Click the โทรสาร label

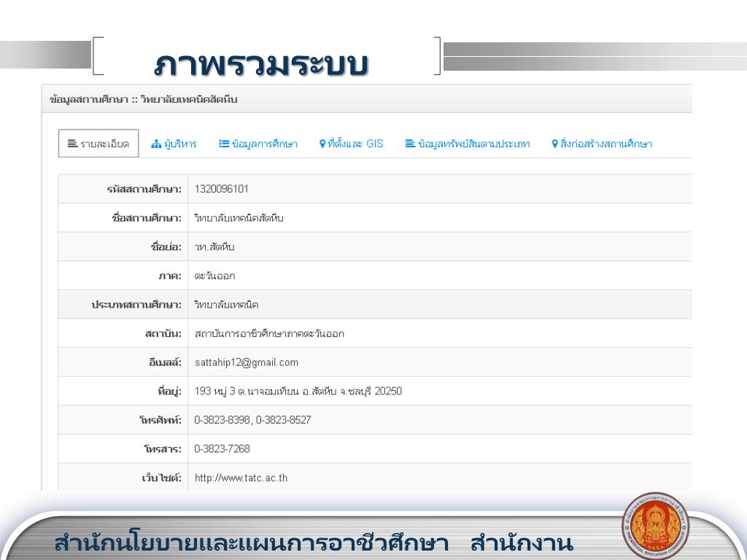point(163,449)
